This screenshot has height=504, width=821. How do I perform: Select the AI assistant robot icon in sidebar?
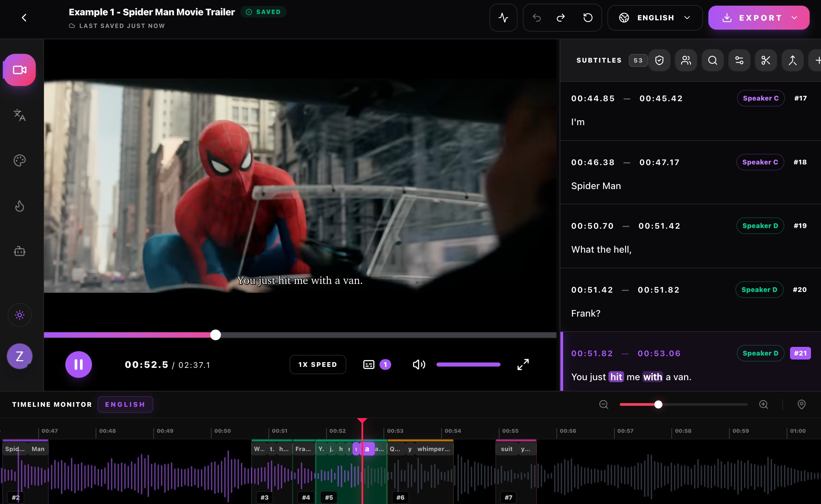tap(19, 251)
